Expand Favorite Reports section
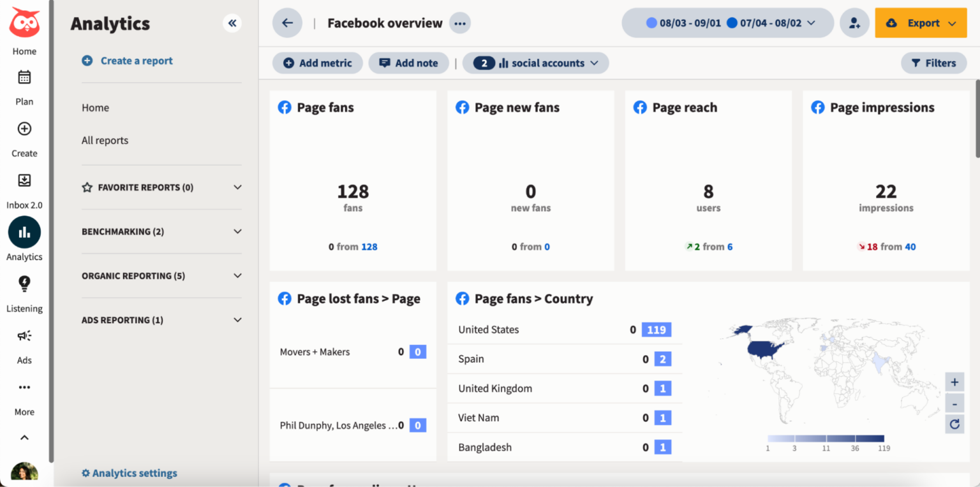 (x=161, y=187)
